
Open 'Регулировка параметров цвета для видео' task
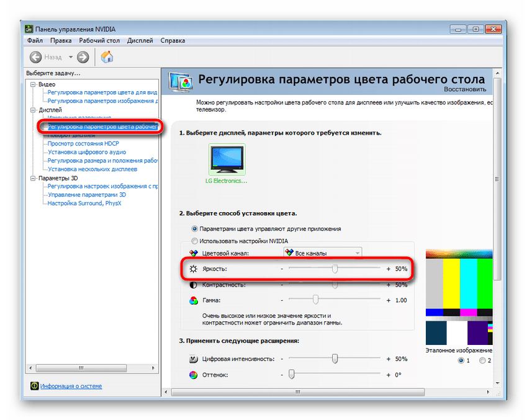click(x=102, y=92)
